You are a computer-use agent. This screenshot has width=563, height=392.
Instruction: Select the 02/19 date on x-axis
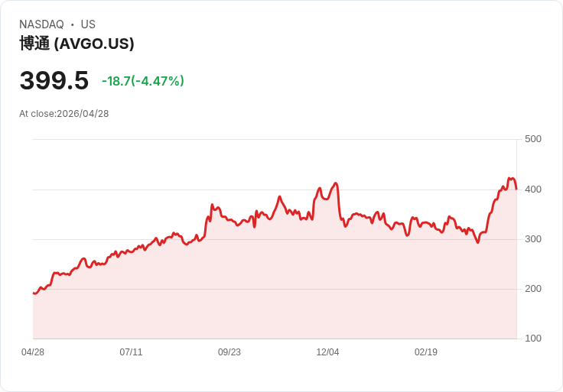(x=426, y=352)
